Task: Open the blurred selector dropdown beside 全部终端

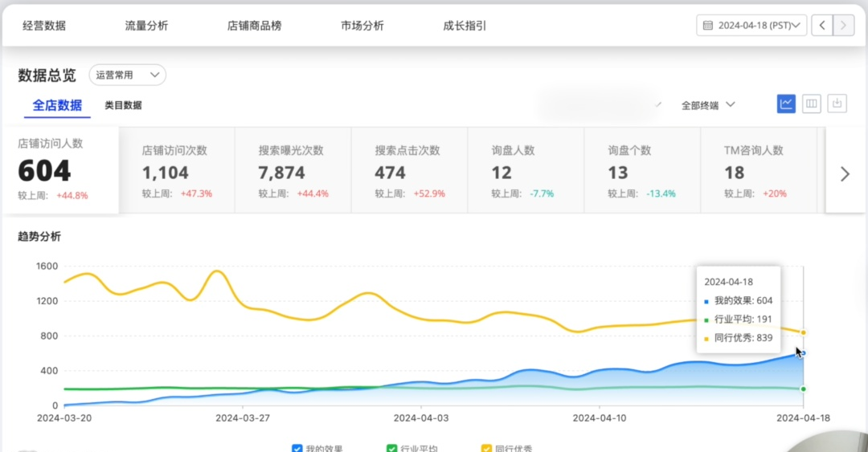Action: click(x=600, y=104)
